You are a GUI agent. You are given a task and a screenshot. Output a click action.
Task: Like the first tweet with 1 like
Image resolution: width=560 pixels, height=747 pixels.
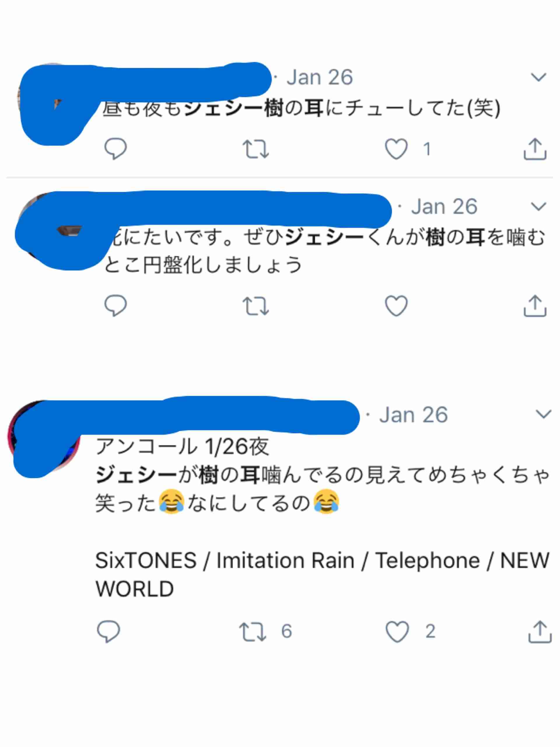point(396,149)
